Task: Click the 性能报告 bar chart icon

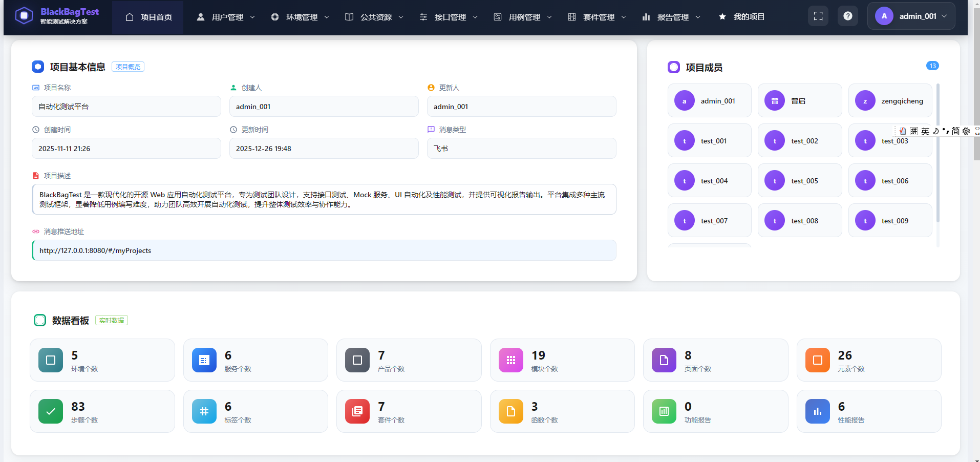Action: pos(817,411)
